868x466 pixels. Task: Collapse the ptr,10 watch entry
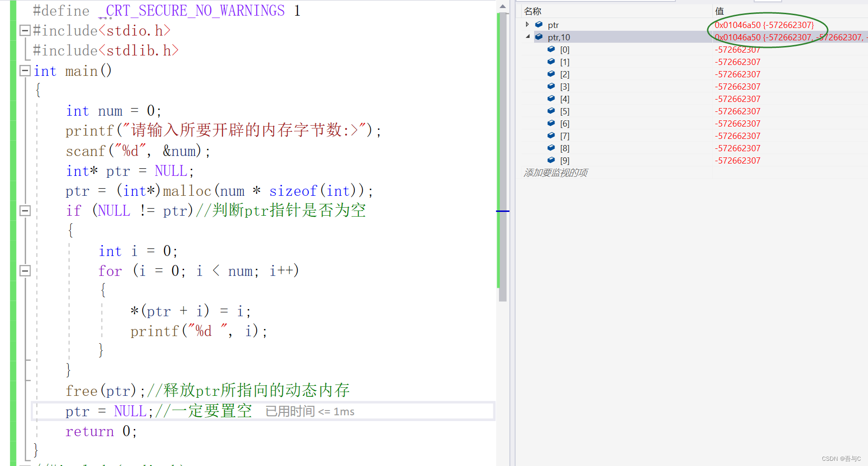tap(528, 37)
